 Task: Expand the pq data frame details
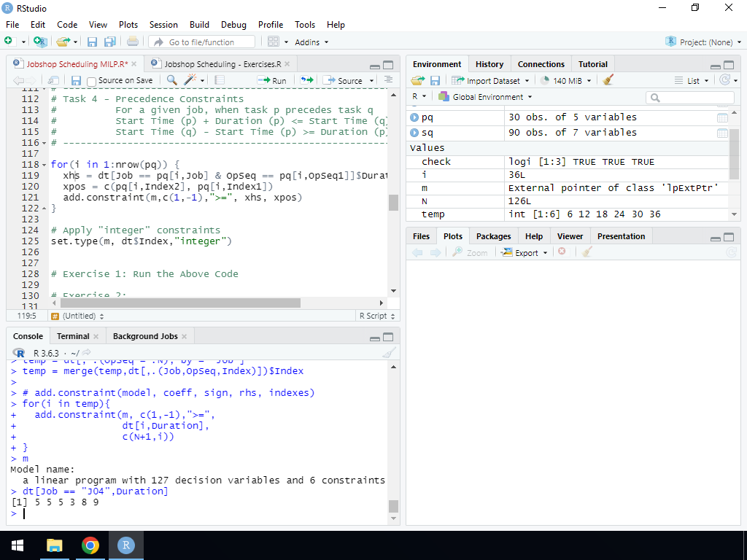414,117
